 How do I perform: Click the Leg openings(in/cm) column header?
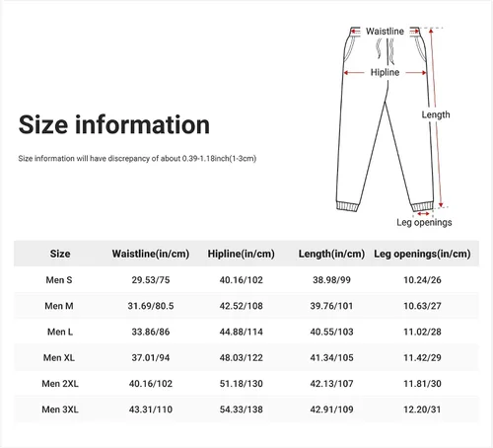pyautogui.click(x=422, y=254)
